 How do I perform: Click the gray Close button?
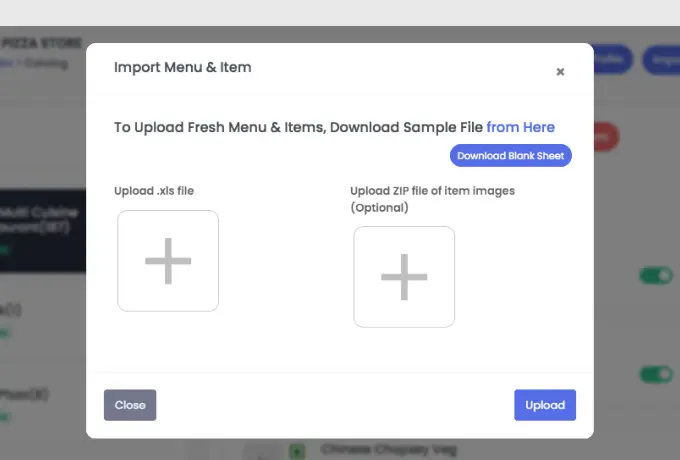coord(130,405)
